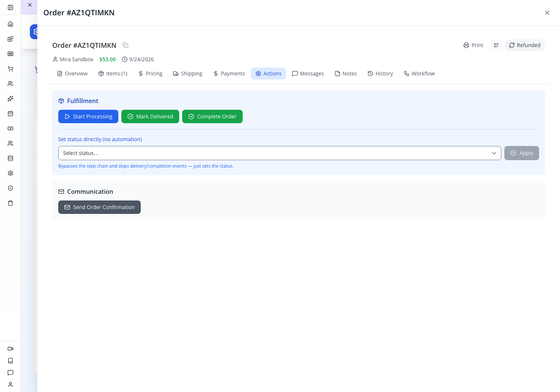Select the Actions tab
The height and width of the screenshot is (392, 560).
click(268, 74)
